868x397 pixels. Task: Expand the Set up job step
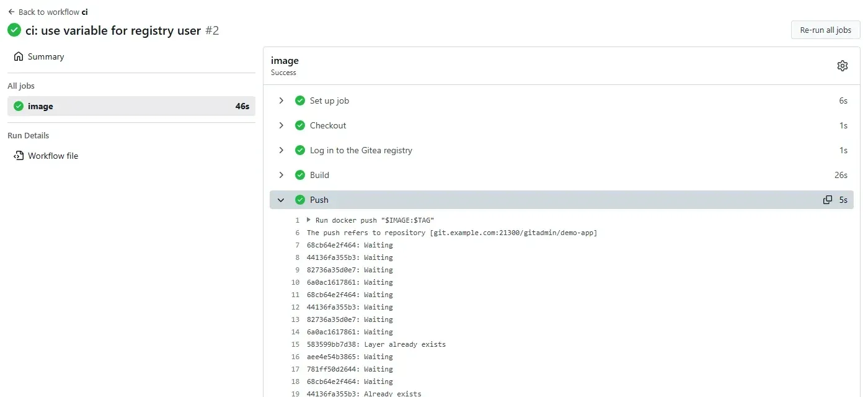click(562, 100)
